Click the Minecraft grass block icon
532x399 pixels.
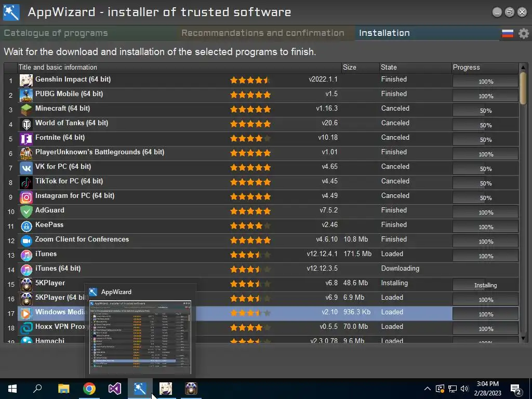(x=26, y=110)
